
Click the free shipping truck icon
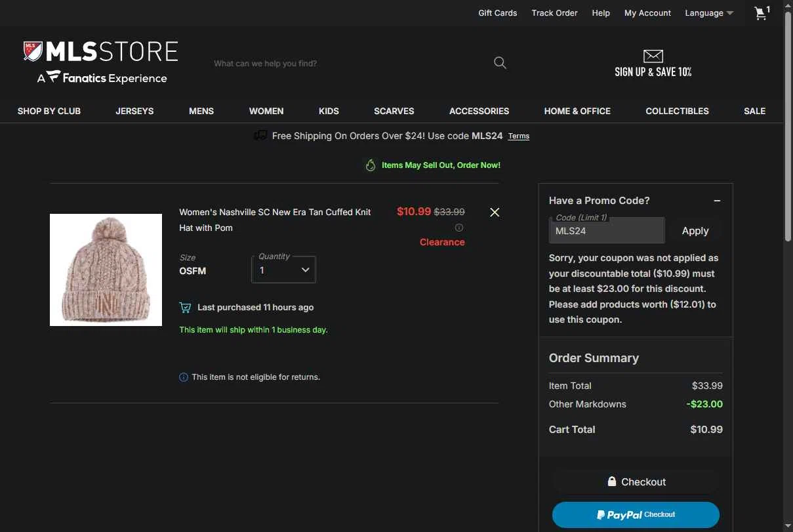[260, 136]
